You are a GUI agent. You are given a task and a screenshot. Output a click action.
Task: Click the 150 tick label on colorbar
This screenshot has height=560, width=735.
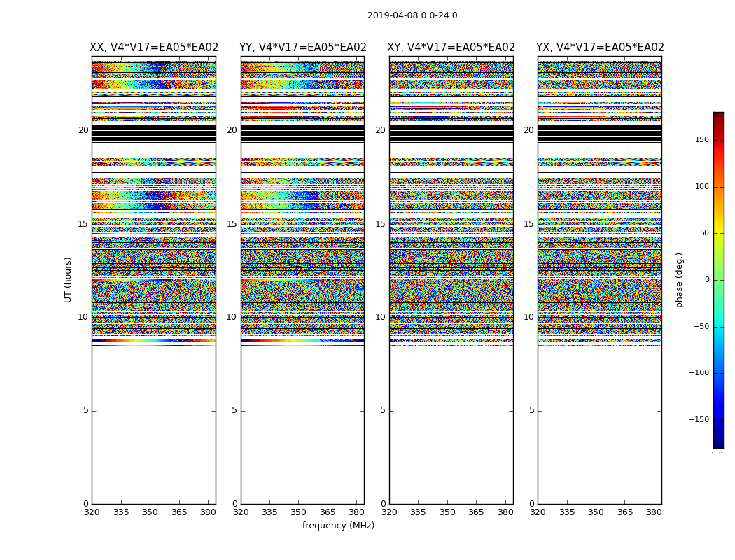pyautogui.click(x=702, y=139)
